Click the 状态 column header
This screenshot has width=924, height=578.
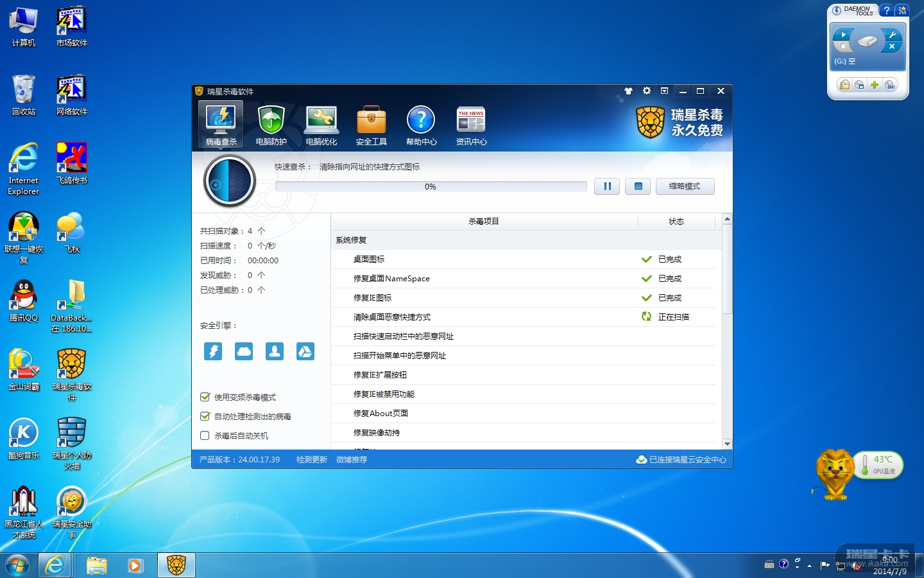pyautogui.click(x=676, y=222)
